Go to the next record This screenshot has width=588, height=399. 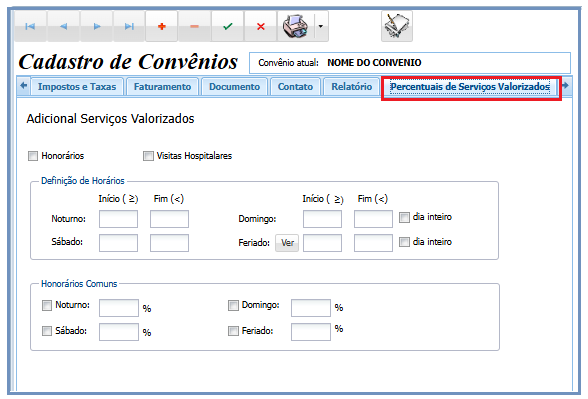click(x=96, y=26)
